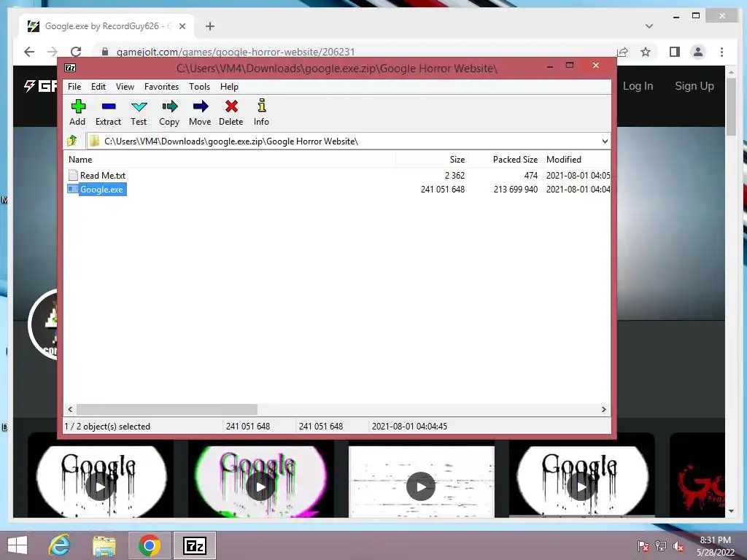
Task: Click the left arrow of horizontal scrollbar
Action: [71, 410]
